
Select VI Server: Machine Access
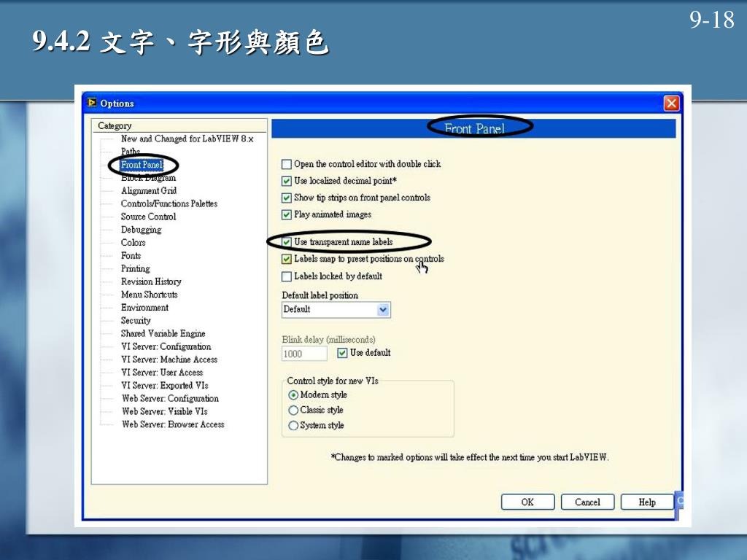point(169,359)
